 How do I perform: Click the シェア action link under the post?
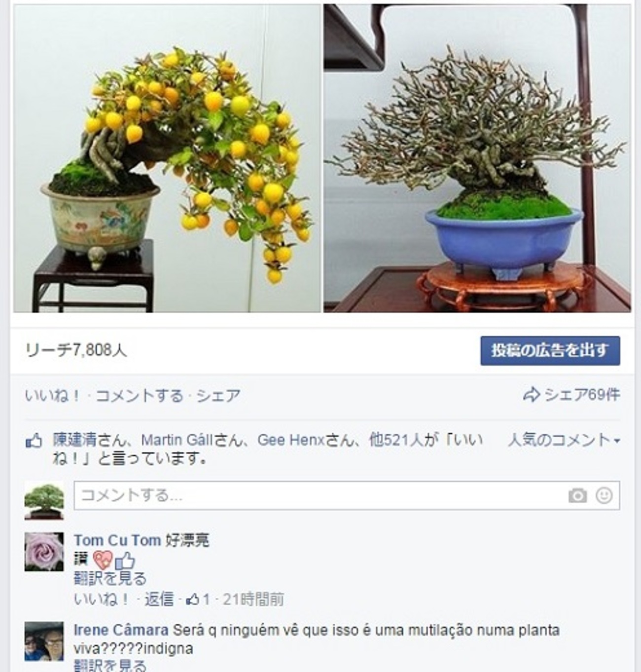(218, 395)
